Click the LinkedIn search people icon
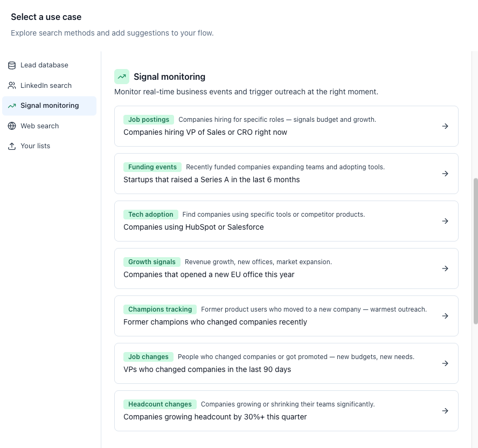 click(x=12, y=85)
